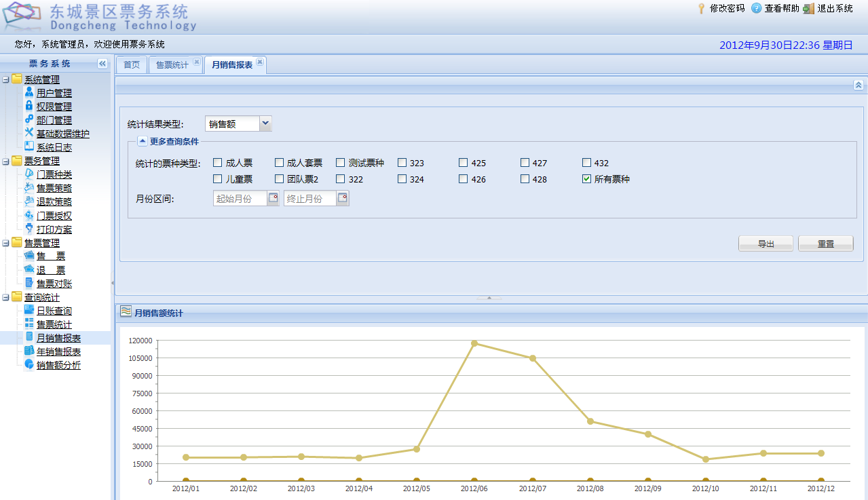Click the 退出系统 exit icon

point(808,8)
